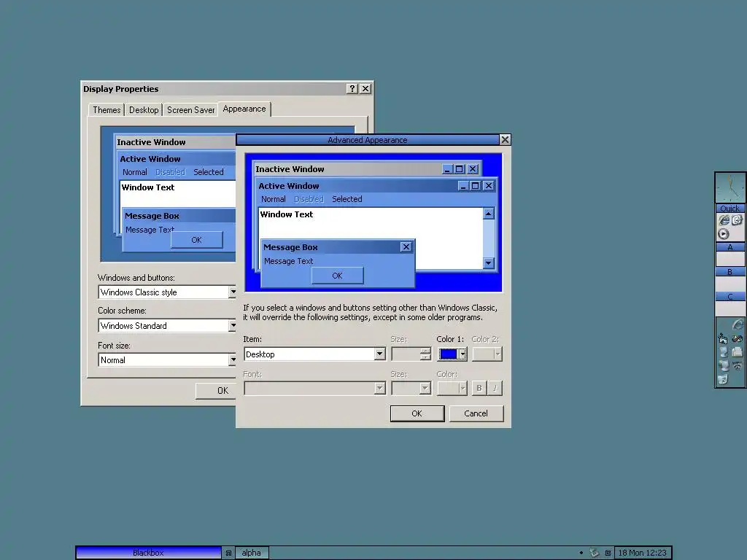Click the date and time display
Image resolution: width=747 pixels, height=560 pixels.
642,553
